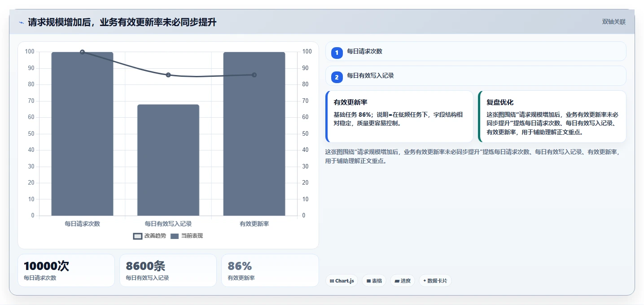Select the number 1 badge for 每日请求次数
644x305 pixels.
337,53
